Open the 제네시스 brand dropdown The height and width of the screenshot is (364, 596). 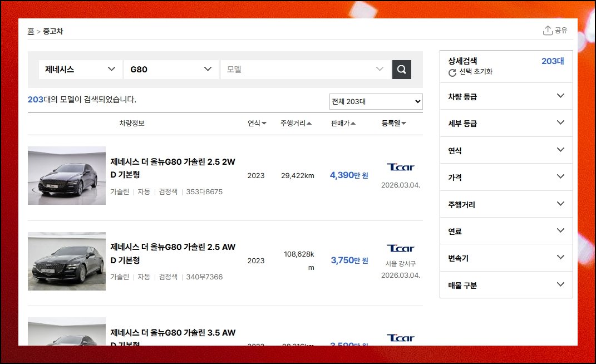pyautogui.click(x=81, y=69)
